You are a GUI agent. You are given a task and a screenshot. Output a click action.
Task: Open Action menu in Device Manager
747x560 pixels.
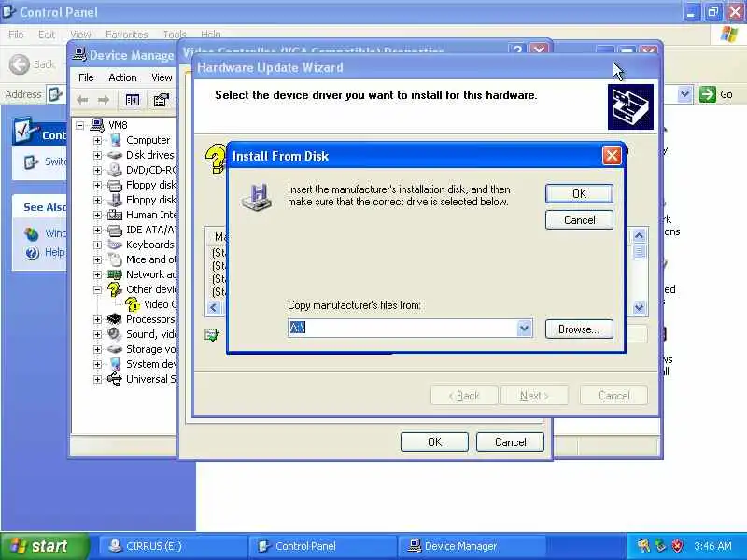pyautogui.click(x=122, y=77)
